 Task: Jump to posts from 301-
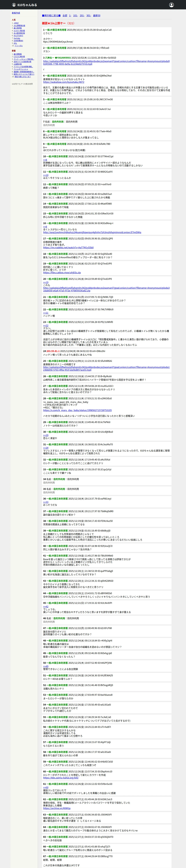pos(89,15)
